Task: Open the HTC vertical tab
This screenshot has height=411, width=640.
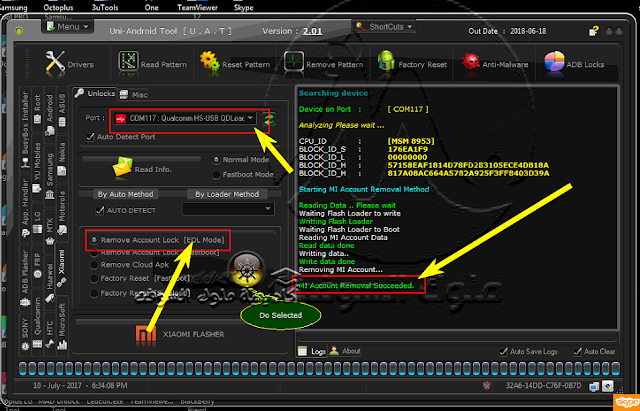Action: 50,334
